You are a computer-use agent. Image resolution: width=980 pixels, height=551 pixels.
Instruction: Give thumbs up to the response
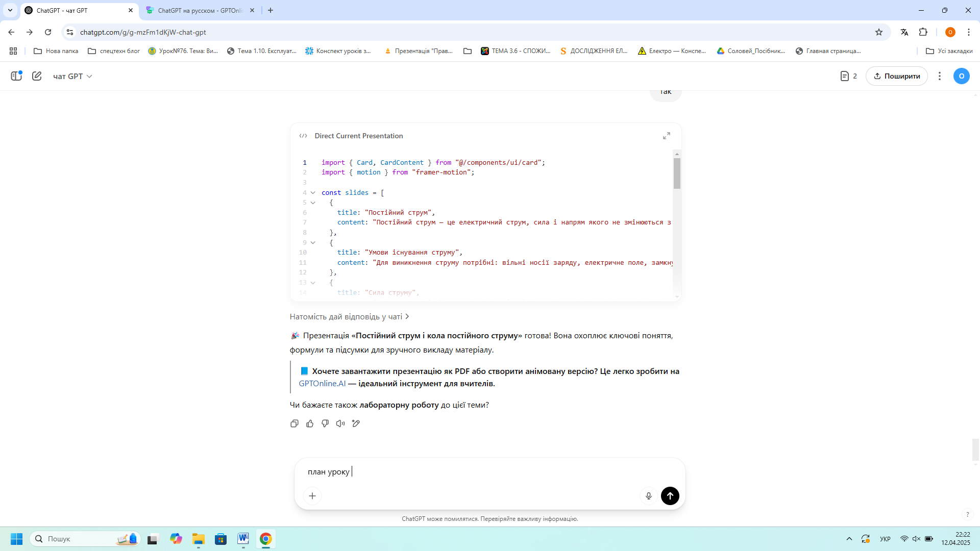310,423
